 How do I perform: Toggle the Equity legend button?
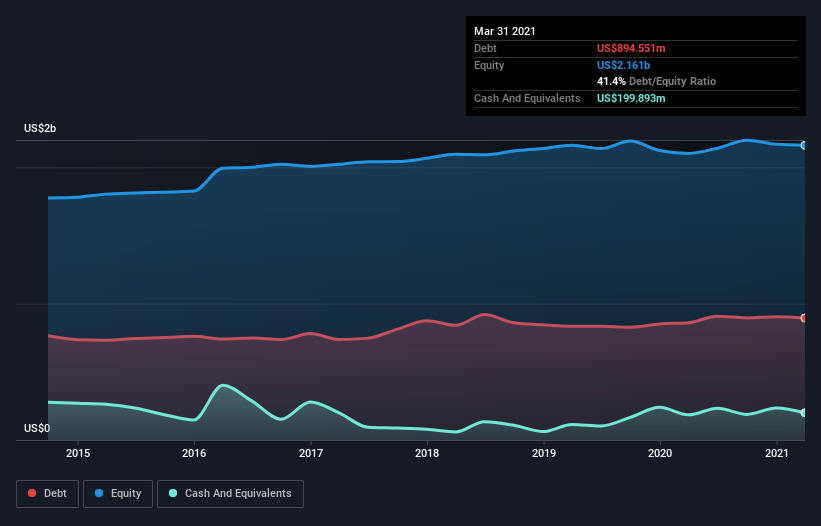pos(117,493)
